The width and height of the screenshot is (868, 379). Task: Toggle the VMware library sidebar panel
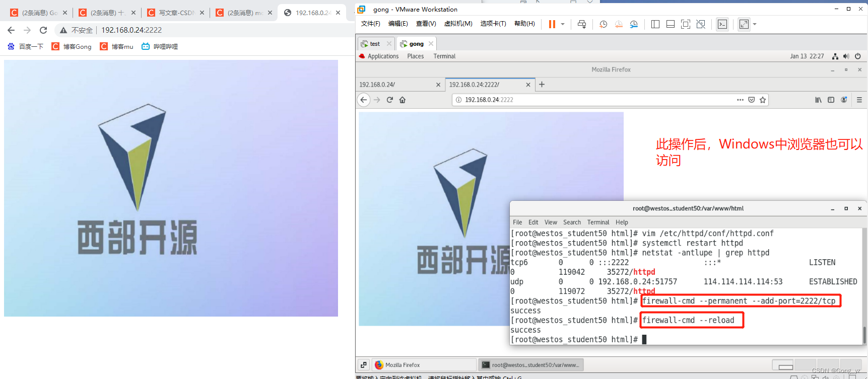coord(655,24)
